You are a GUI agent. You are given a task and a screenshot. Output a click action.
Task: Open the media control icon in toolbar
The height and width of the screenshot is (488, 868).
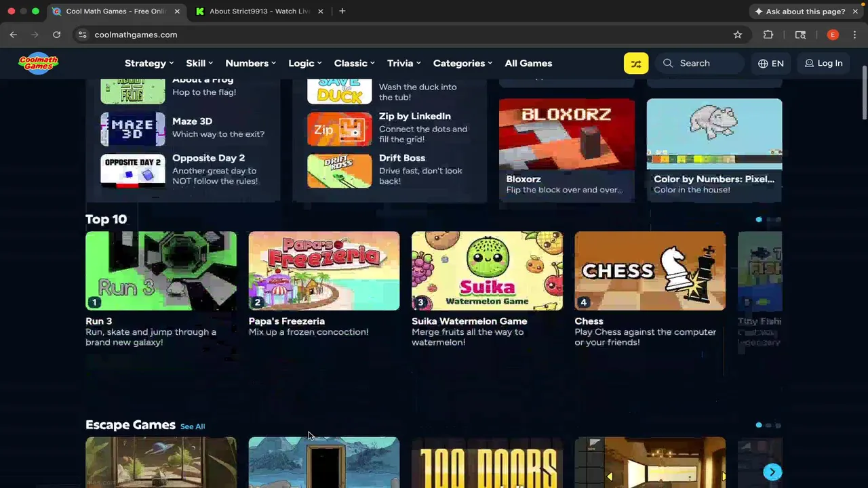800,35
